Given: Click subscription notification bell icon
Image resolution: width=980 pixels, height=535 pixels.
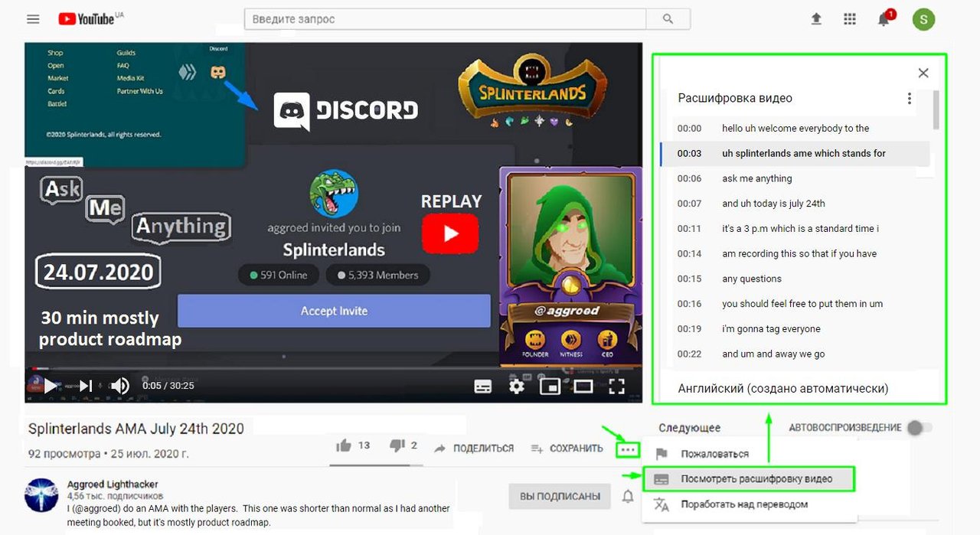Looking at the screenshot, I should 628,497.
